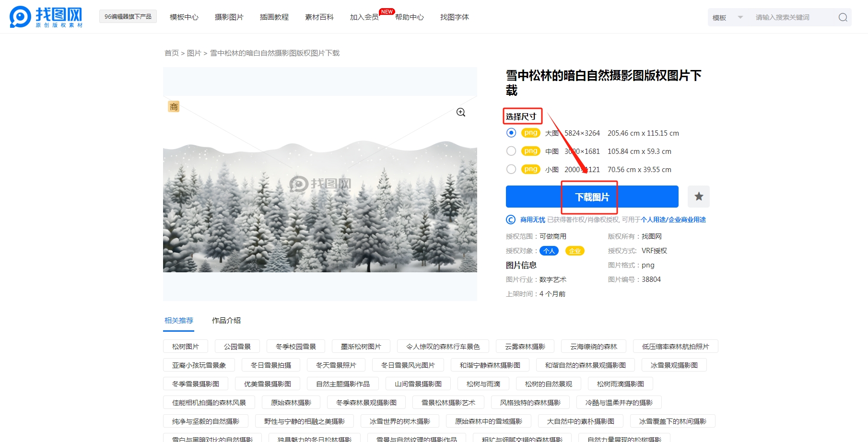Click the star favorite button
This screenshot has height=442, width=868.
(699, 197)
